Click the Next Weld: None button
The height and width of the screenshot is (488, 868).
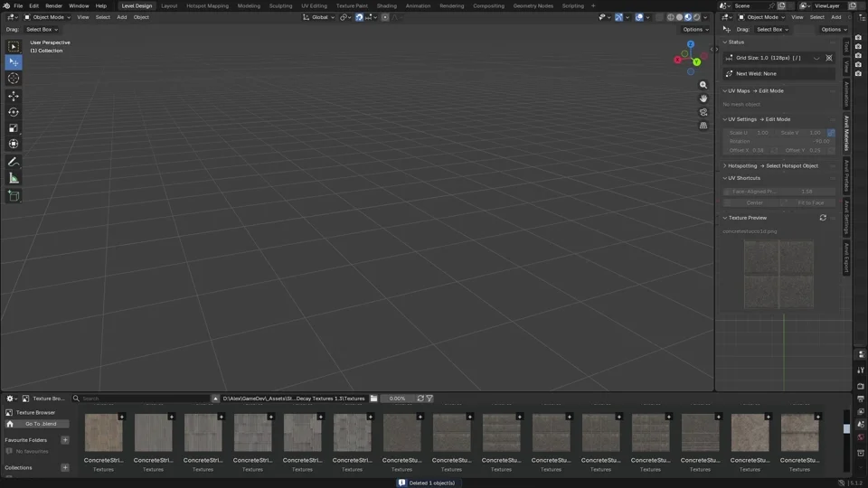coord(778,73)
